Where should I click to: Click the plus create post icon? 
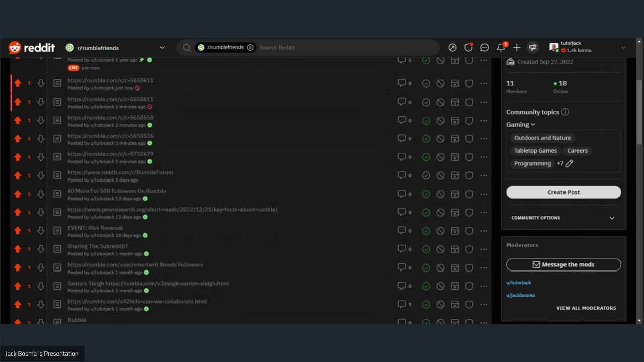pyautogui.click(x=517, y=48)
